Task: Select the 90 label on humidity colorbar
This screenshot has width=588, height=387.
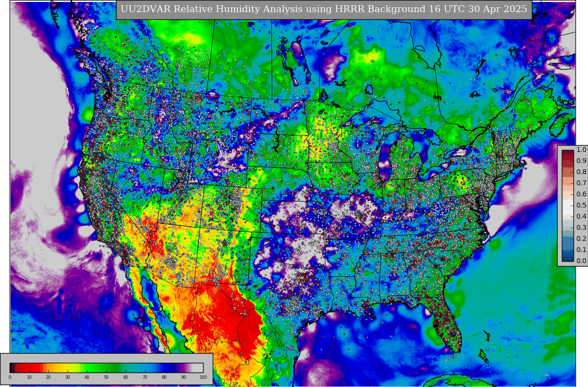Action: (184, 377)
